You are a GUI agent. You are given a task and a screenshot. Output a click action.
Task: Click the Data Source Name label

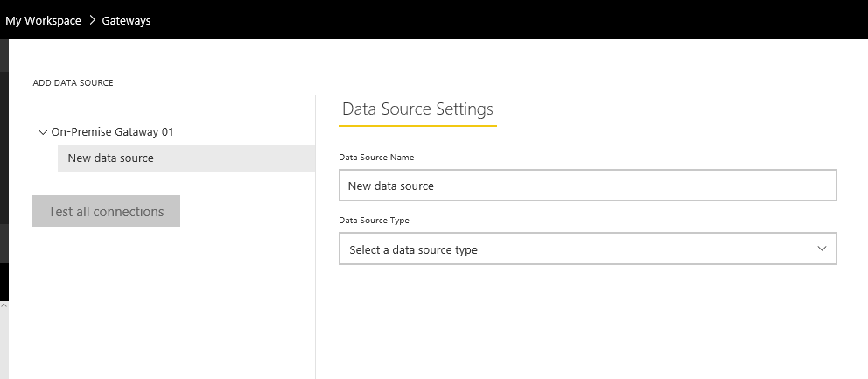tap(376, 158)
